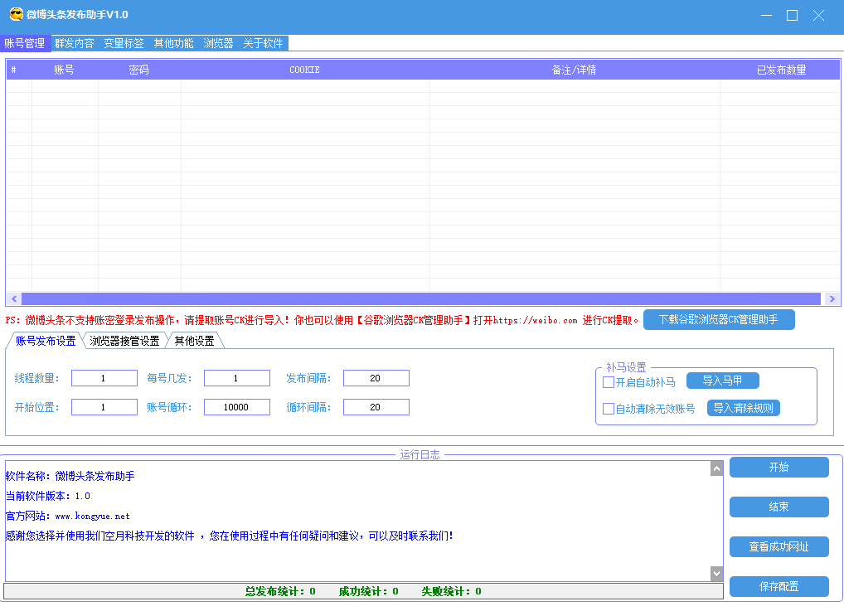Viewport: 844px width, 616px height.
Task: Focus the 线程数量 input field
Action: [x=104, y=378]
